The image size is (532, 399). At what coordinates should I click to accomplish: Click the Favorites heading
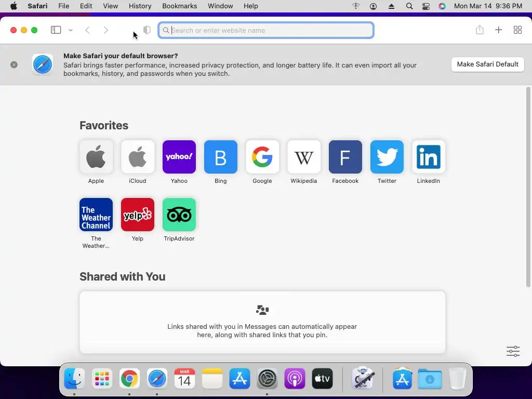pyautogui.click(x=104, y=125)
